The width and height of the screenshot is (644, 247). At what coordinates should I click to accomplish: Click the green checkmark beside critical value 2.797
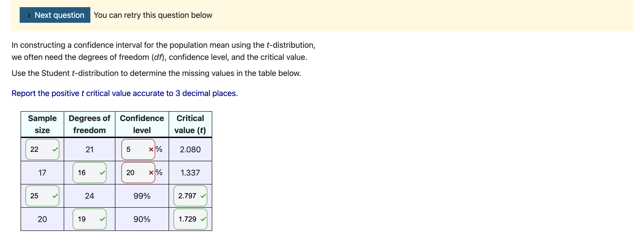(x=203, y=196)
